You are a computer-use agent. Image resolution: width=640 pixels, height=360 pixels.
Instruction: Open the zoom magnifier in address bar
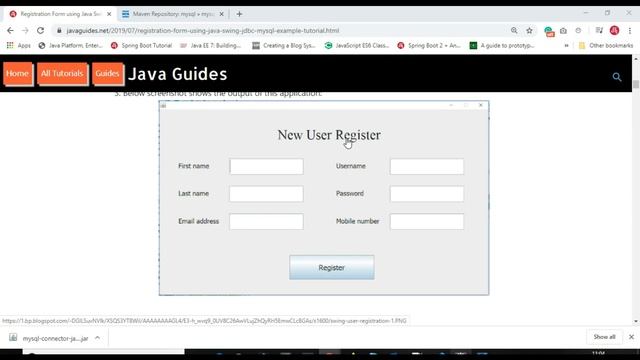click(514, 31)
